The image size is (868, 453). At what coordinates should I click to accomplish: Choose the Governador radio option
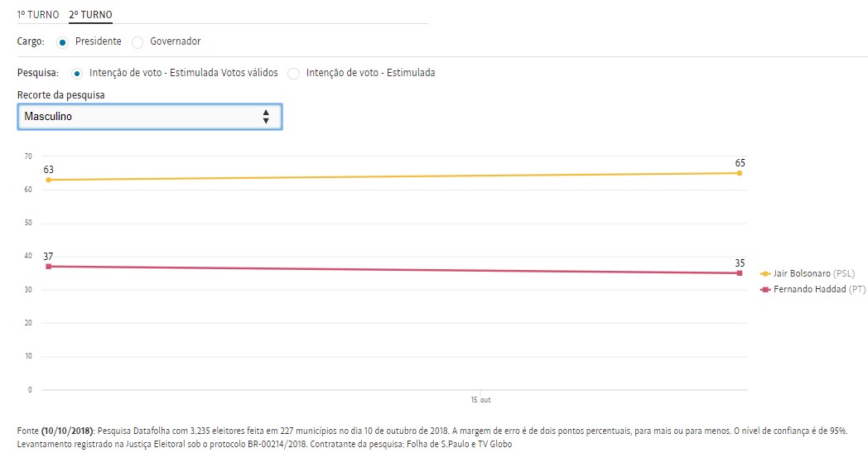point(138,42)
